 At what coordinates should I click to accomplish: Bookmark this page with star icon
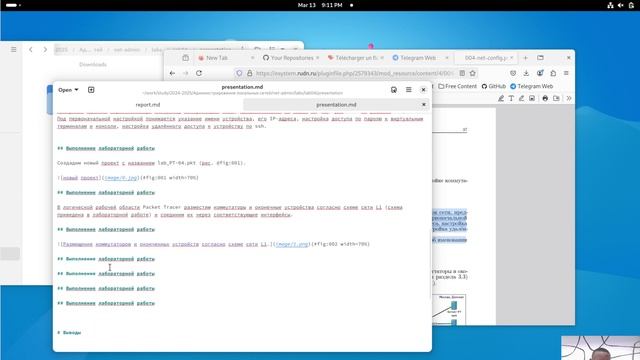pos(473,73)
